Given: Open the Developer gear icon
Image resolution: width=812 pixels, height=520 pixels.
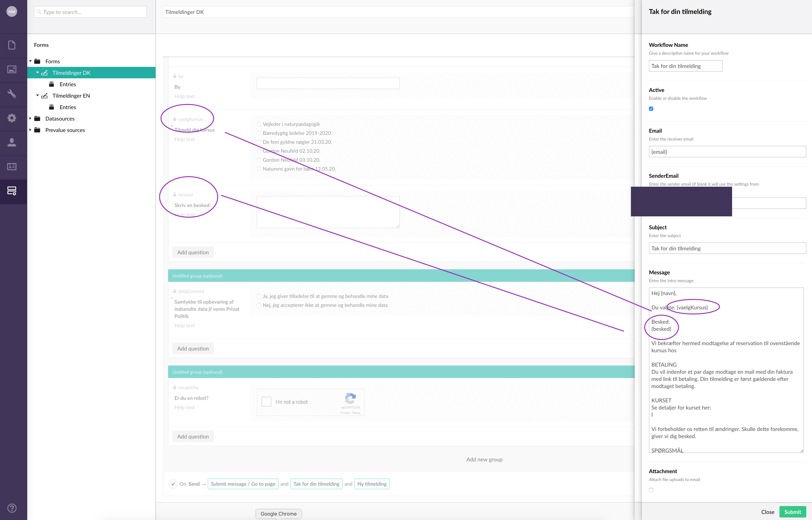Looking at the screenshot, I should coord(12,118).
